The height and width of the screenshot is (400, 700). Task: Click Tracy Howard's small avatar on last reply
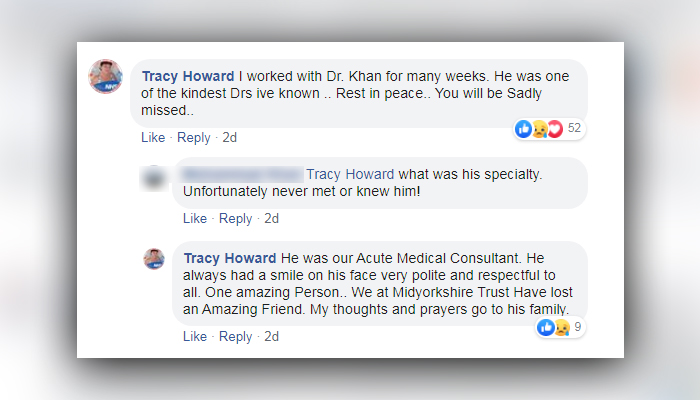coord(155,259)
